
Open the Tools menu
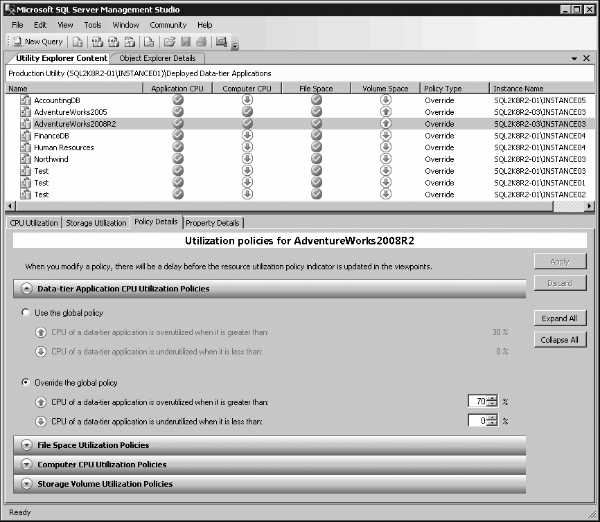click(x=93, y=25)
